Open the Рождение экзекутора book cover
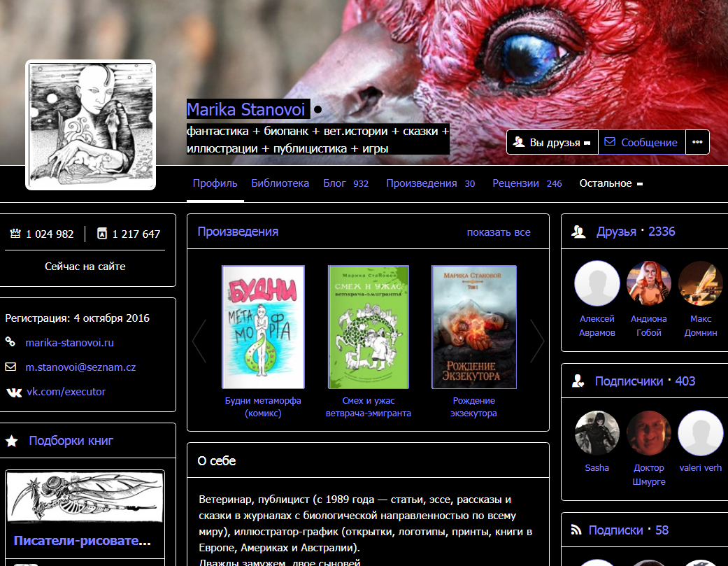The height and width of the screenshot is (566, 728). pyautogui.click(x=474, y=327)
